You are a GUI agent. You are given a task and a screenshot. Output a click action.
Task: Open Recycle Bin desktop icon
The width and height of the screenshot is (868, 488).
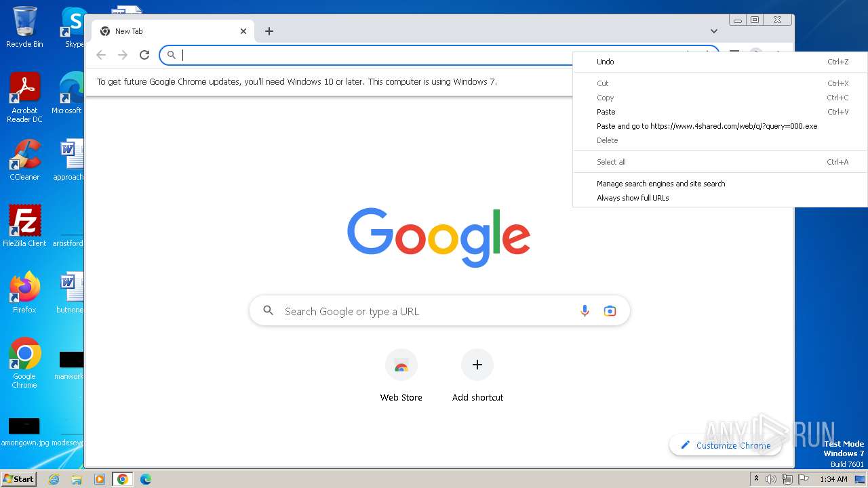click(24, 27)
